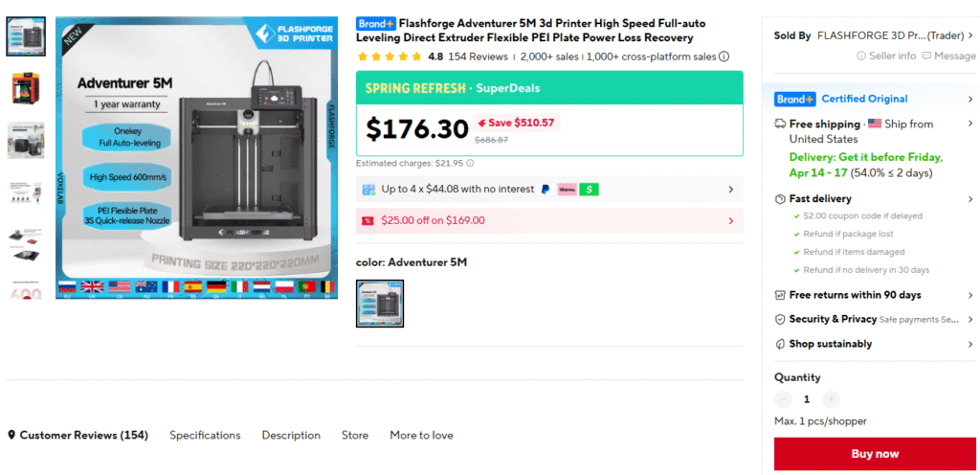The image size is (980, 475).
Task: Select the Adventurer 5M color option
Action: click(x=380, y=303)
